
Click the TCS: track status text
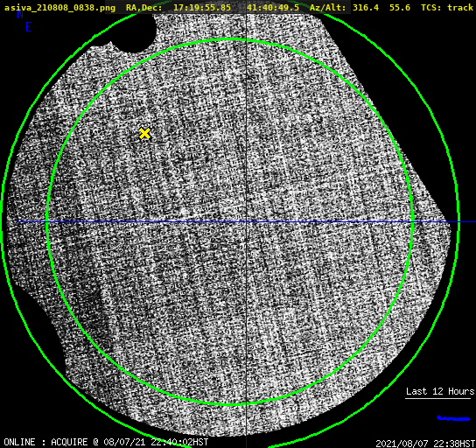coord(447,8)
